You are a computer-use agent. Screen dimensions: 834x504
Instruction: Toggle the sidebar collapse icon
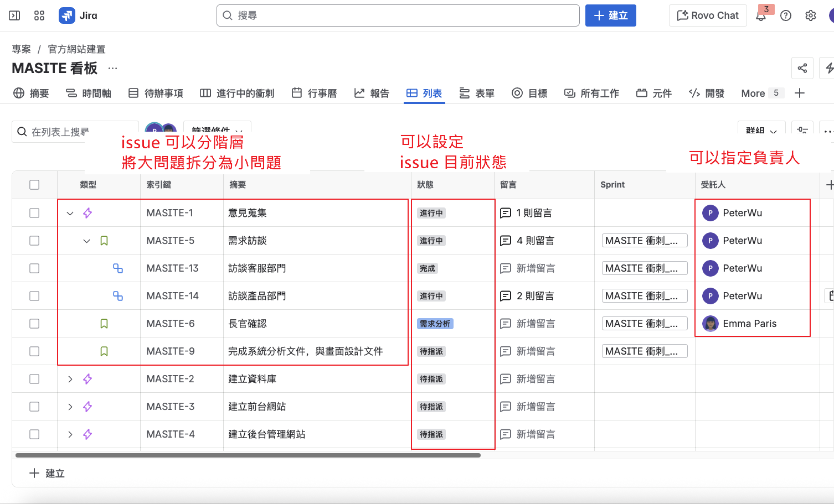(15, 15)
